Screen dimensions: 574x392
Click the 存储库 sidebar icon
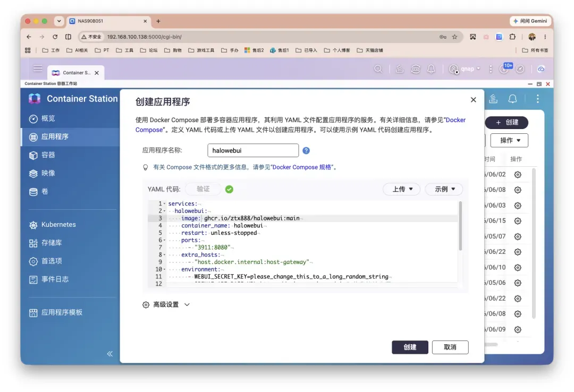33,243
